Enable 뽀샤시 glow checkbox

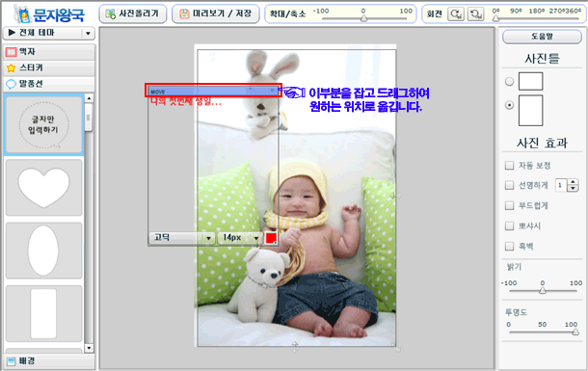(509, 225)
